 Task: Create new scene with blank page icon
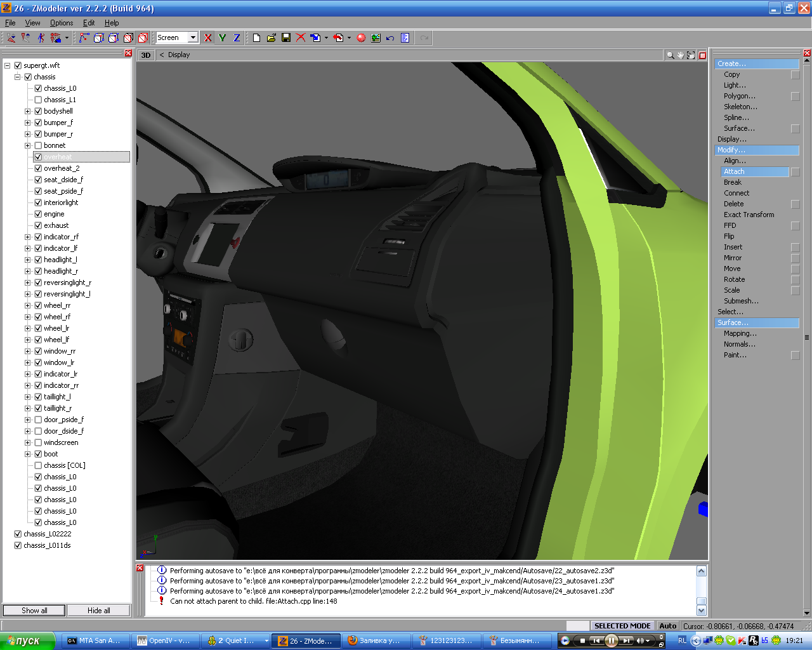[256, 38]
